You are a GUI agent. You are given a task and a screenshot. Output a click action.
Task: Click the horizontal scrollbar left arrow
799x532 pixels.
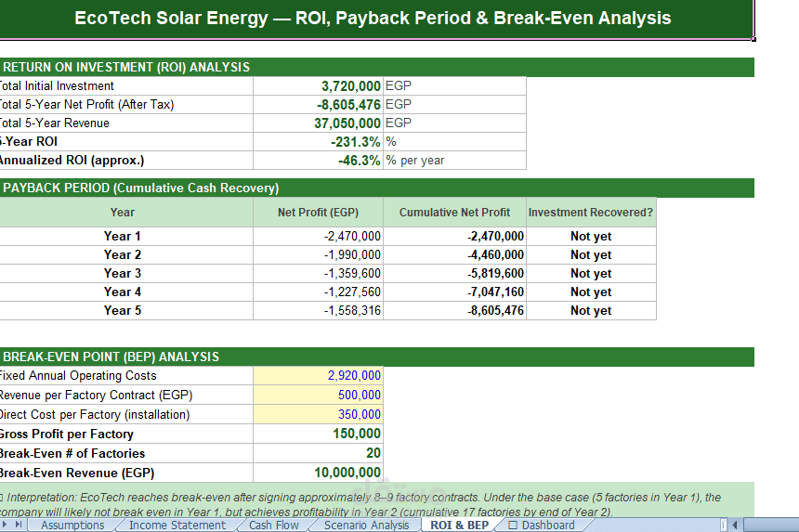[735, 525]
